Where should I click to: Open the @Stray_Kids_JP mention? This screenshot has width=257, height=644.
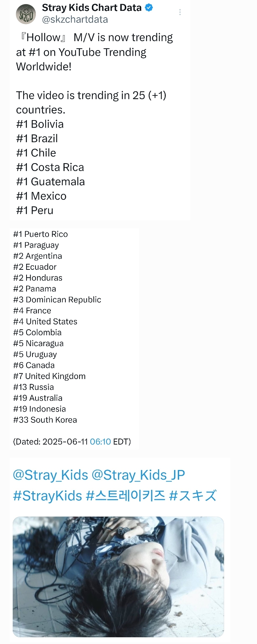[x=138, y=475]
